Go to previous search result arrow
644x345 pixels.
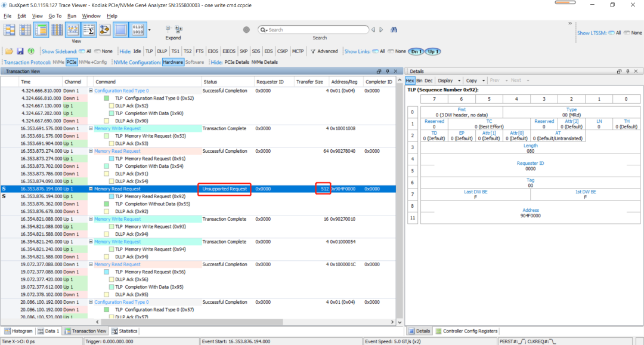[373, 29]
